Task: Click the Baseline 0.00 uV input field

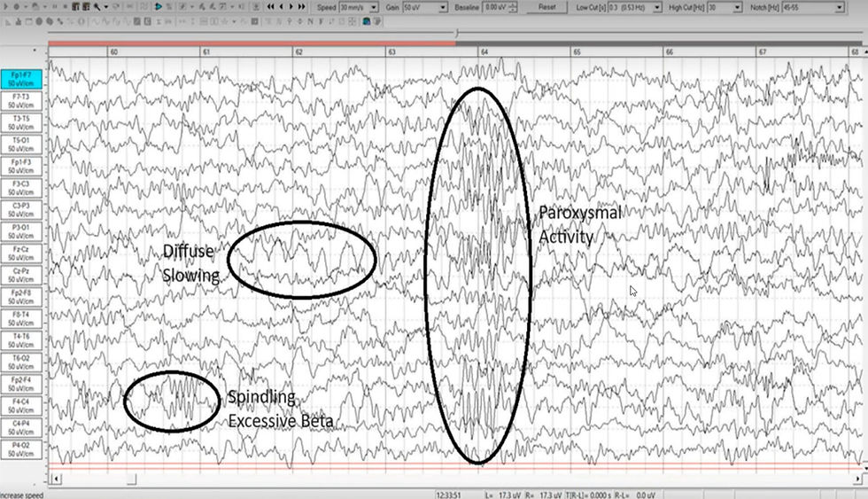Action: point(496,7)
